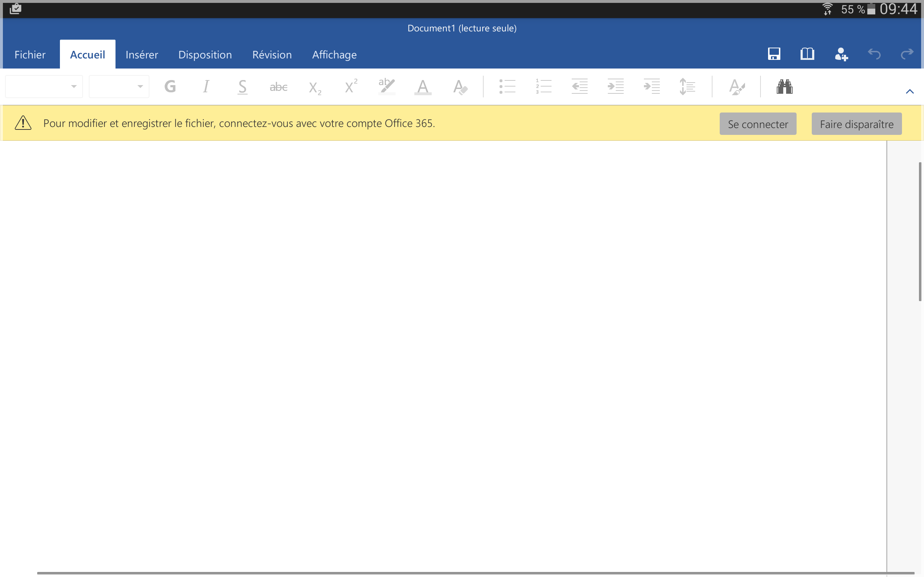Collapse the ribbon with chevron
Screen dimensions: 924x577
point(910,91)
